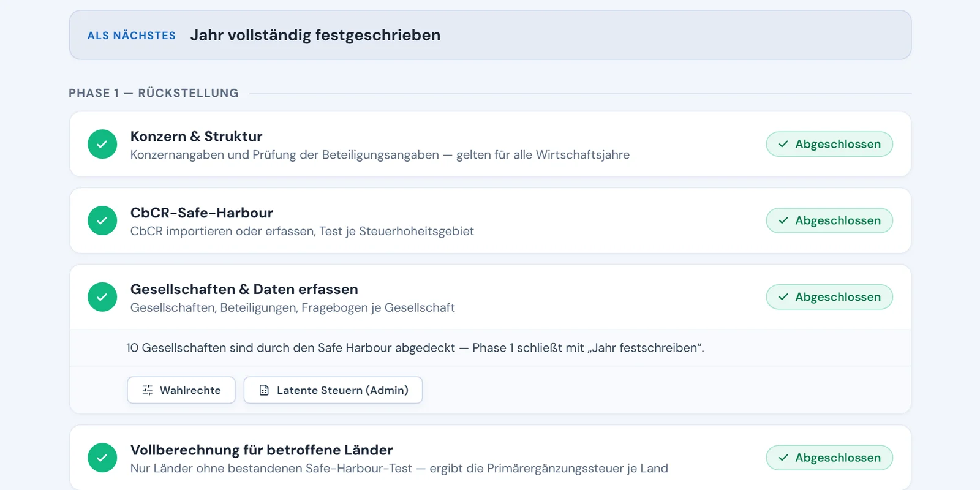This screenshot has height=490, width=980.
Task: Click Abgeschlossen badge for CbCR-Safe-Harbour
Action: (x=829, y=221)
